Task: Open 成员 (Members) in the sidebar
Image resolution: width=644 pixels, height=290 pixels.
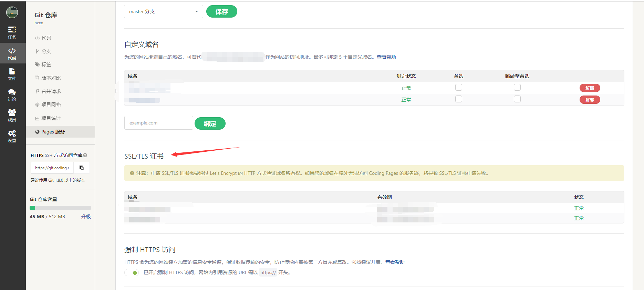Action: (12, 116)
